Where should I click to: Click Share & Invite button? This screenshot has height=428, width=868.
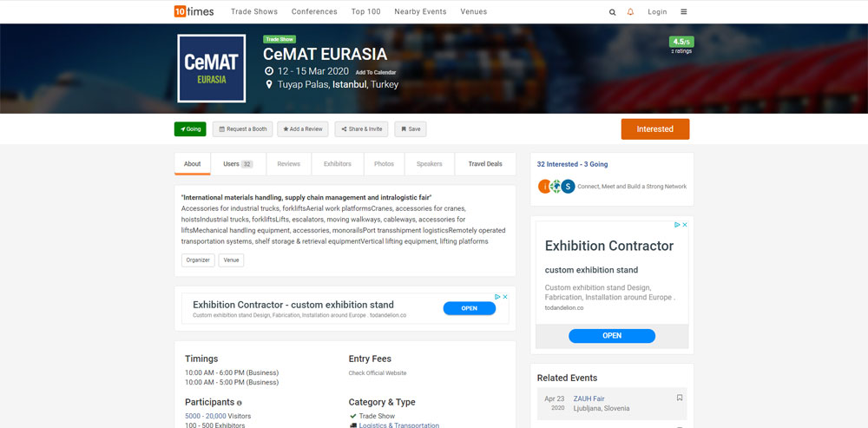(361, 129)
